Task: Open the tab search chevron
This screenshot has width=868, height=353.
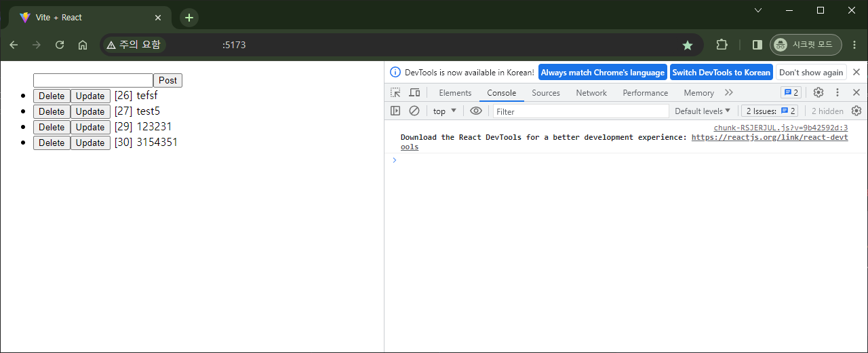Action: click(758, 10)
